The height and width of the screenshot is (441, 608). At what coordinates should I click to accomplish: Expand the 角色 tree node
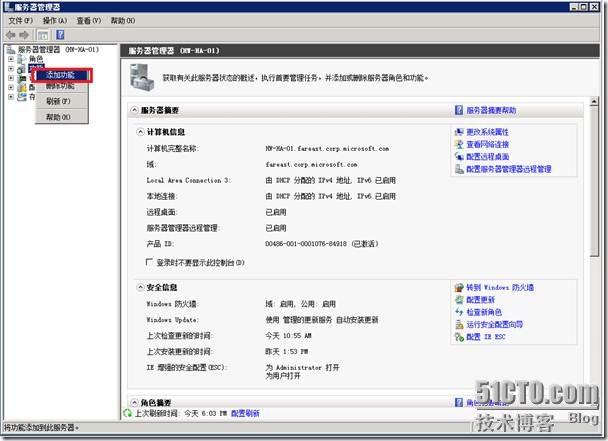click(11, 59)
